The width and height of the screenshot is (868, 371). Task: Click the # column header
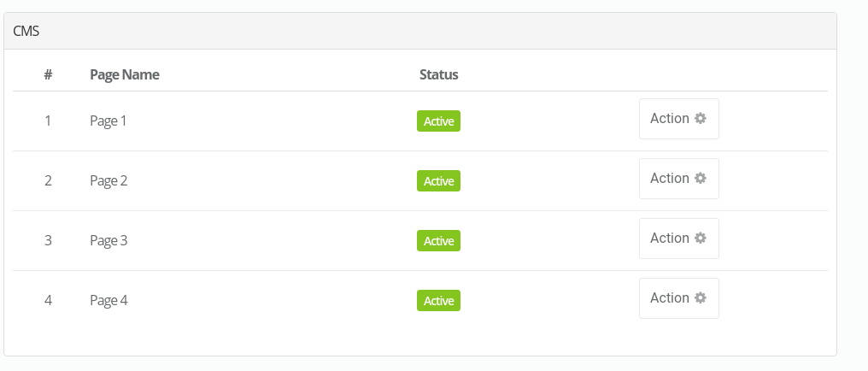point(48,74)
